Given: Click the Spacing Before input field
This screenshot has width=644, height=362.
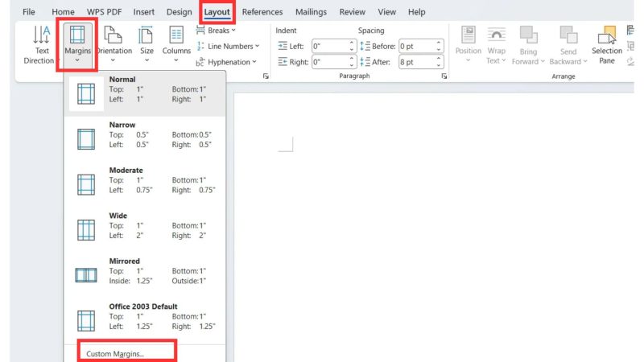Looking at the screenshot, I should [417, 47].
